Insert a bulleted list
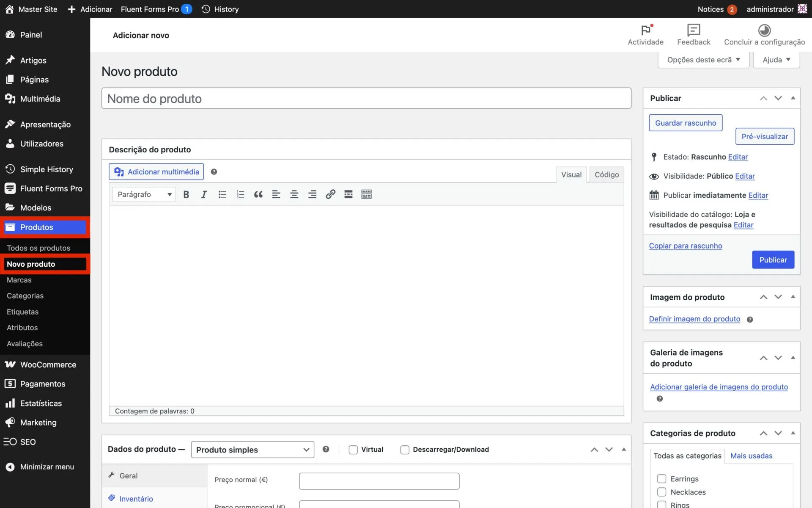The width and height of the screenshot is (812, 508). pyautogui.click(x=222, y=194)
